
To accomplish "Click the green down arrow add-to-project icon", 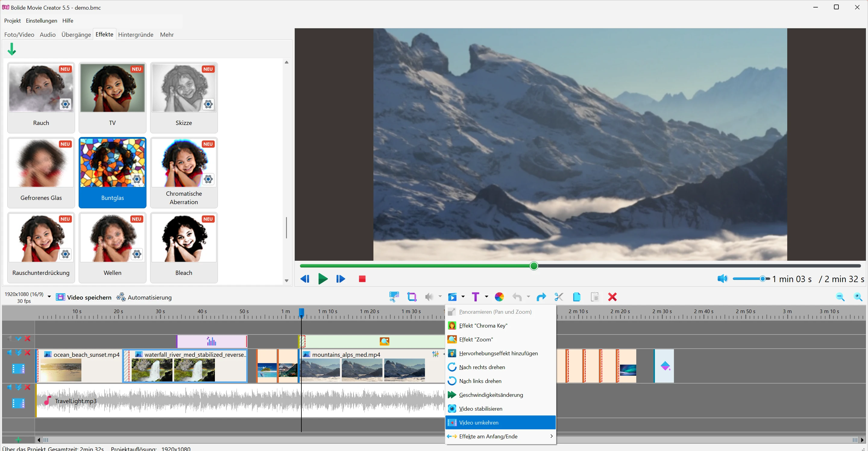I will 12,49.
